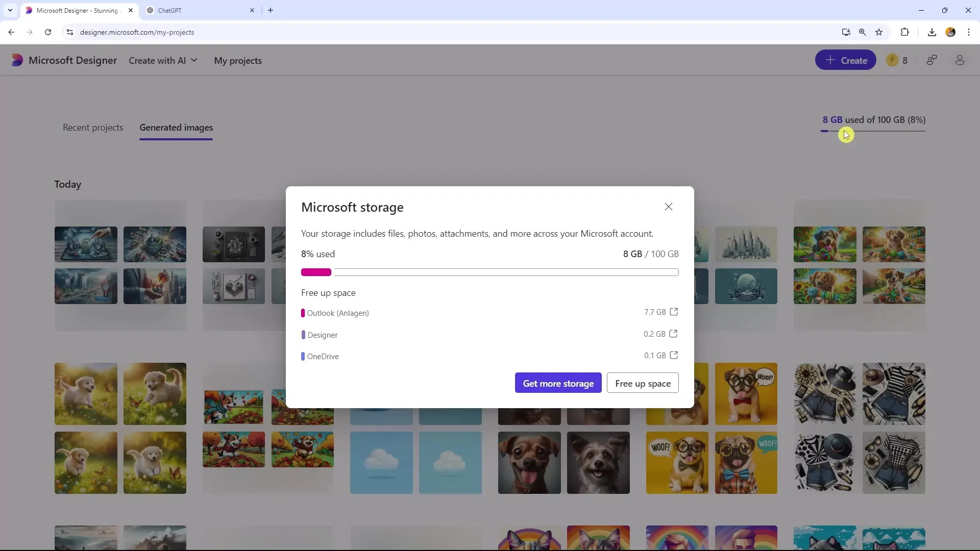Click the OneDrive external link icon
The image size is (980, 551).
pyautogui.click(x=674, y=355)
